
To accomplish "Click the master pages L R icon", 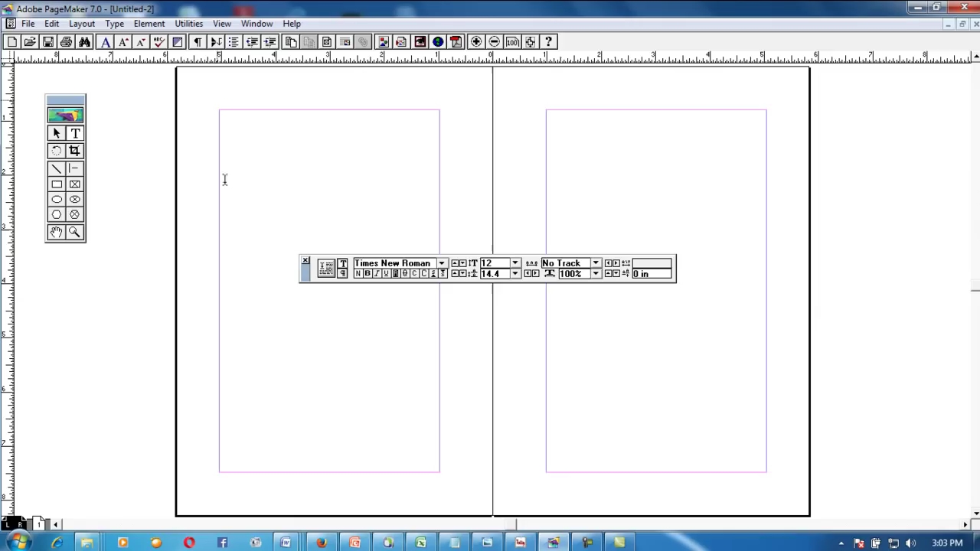I will pyautogui.click(x=14, y=524).
